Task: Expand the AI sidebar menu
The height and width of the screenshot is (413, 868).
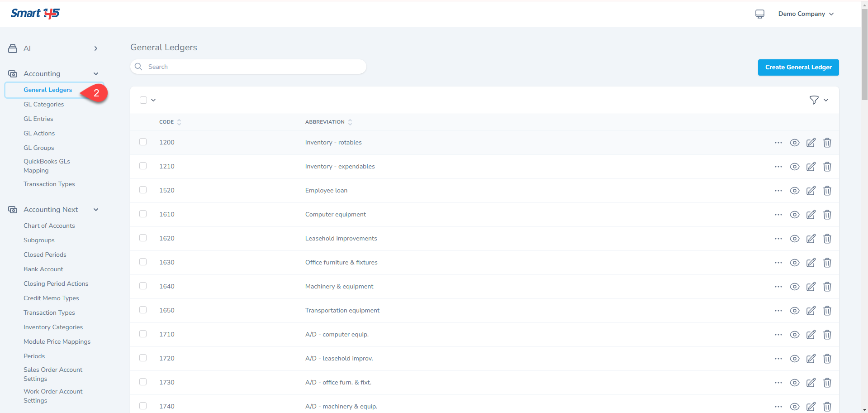Action: point(95,48)
